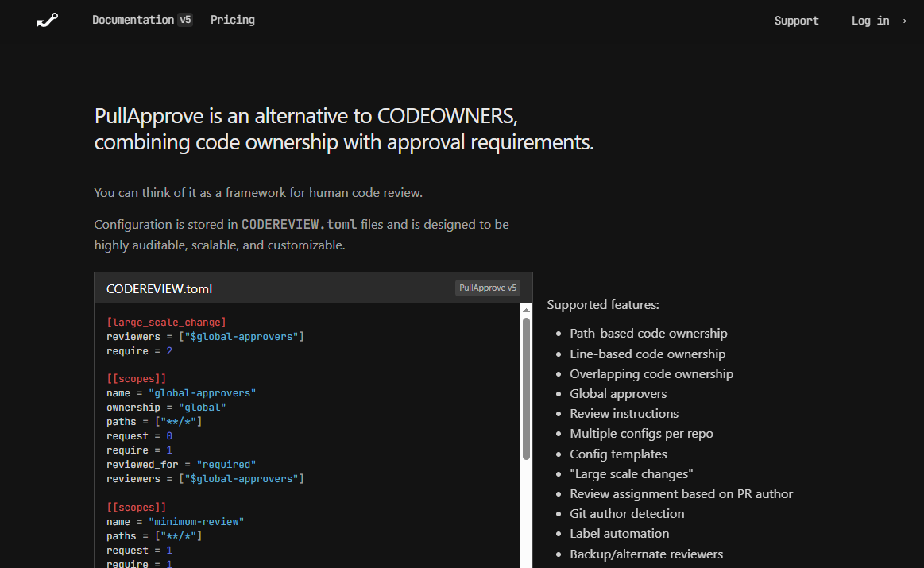Click the 'Supported features:' heading

603,305
